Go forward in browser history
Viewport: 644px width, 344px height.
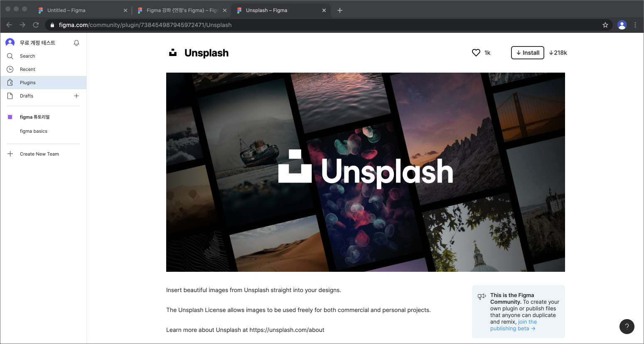(x=22, y=25)
